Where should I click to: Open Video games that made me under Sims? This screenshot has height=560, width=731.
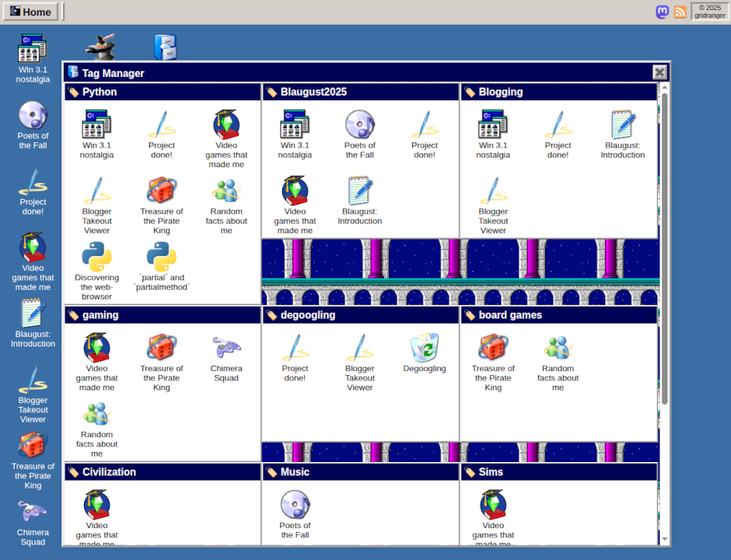click(493, 516)
